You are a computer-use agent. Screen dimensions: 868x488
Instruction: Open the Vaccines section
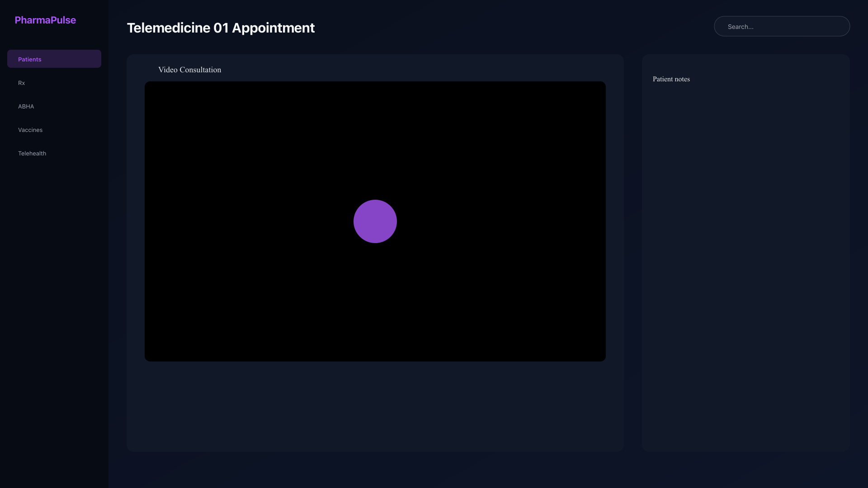(54, 130)
